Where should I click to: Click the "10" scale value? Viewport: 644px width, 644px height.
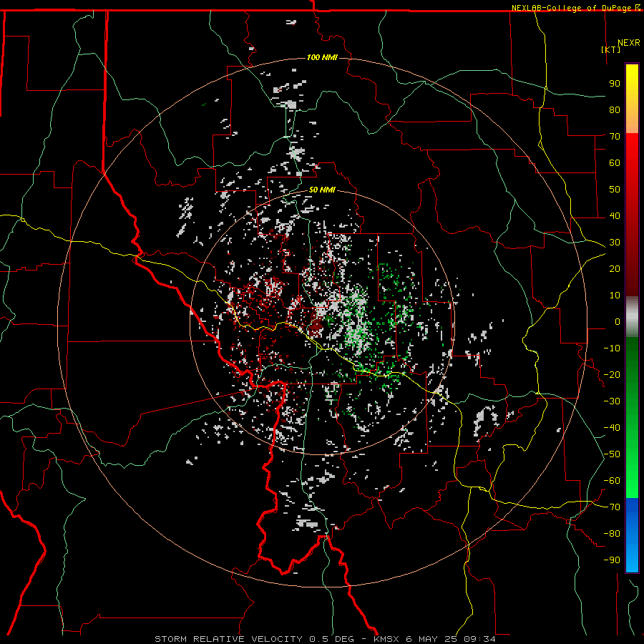[x=615, y=296]
